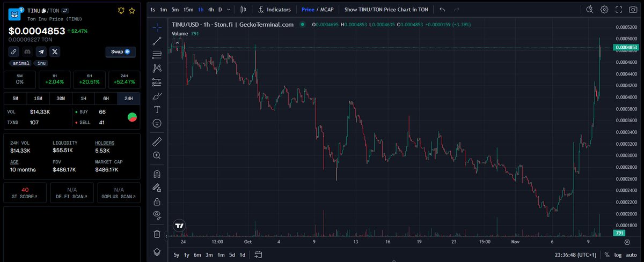Select the trend line drawing tool
The width and height of the screenshot is (644, 262).
click(157, 41)
